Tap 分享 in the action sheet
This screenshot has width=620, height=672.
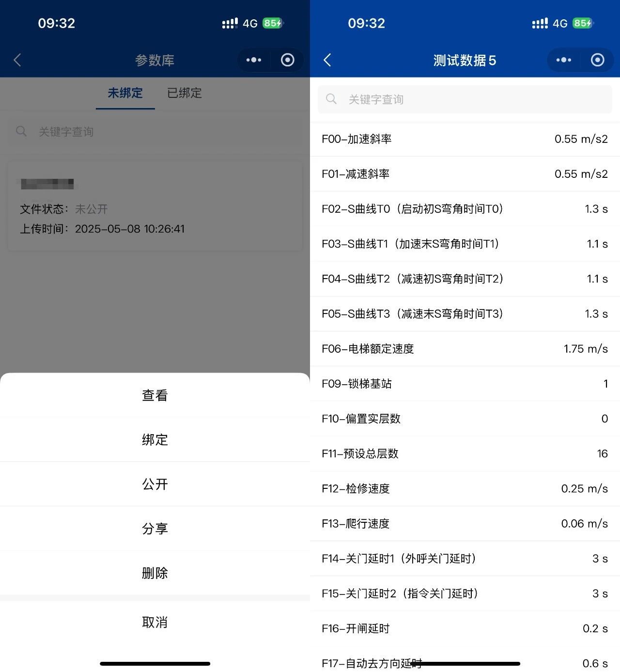(155, 529)
